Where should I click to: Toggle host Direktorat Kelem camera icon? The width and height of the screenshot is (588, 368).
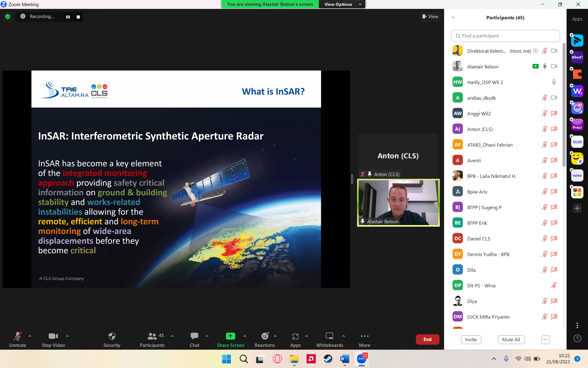coord(554,51)
